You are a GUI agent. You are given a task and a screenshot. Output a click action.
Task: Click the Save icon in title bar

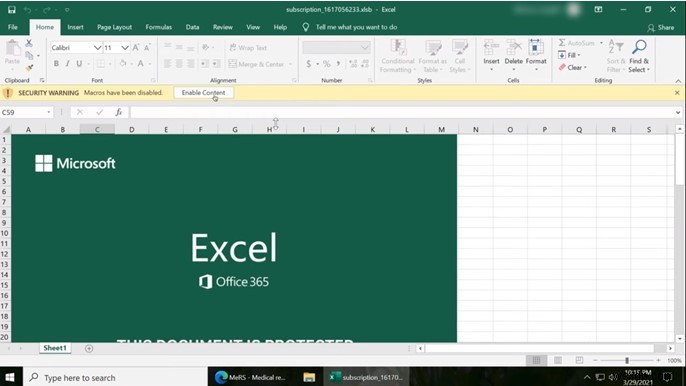click(12, 9)
